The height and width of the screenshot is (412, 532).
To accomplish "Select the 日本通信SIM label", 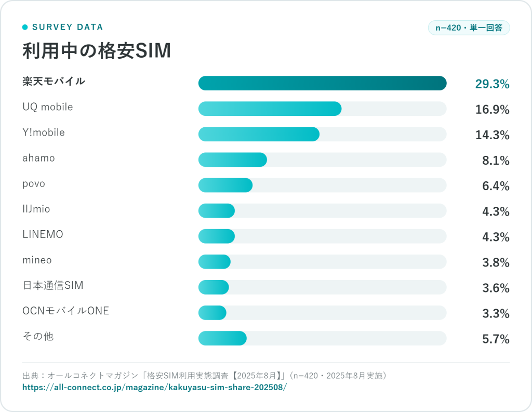I will (x=53, y=285).
